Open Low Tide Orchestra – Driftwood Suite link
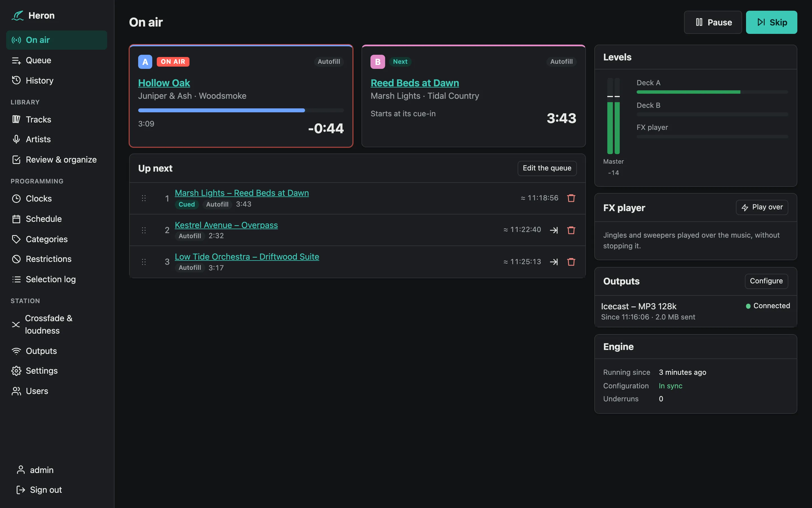Viewport: 812px width, 508px height. pos(247,256)
